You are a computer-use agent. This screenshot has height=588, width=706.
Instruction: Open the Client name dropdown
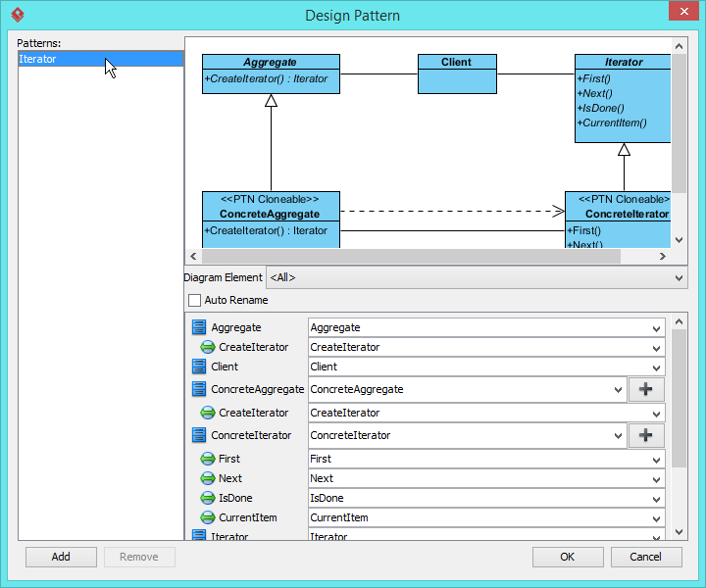(x=656, y=367)
